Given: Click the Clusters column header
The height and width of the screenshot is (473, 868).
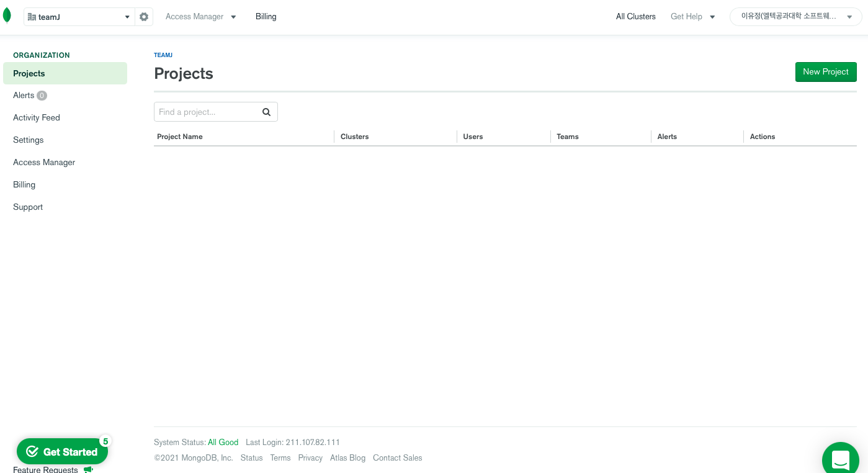Looking at the screenshot, I should tap(355, 137).
